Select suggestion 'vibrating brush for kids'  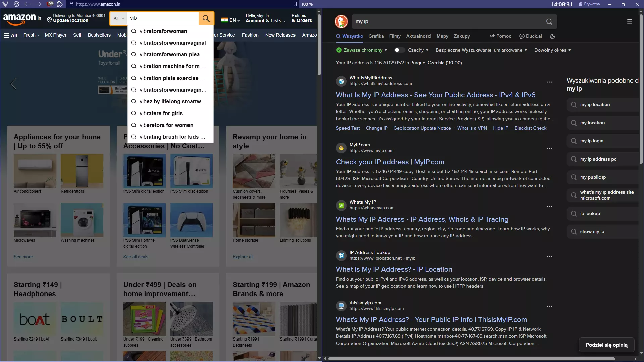(x=170, y=137)
